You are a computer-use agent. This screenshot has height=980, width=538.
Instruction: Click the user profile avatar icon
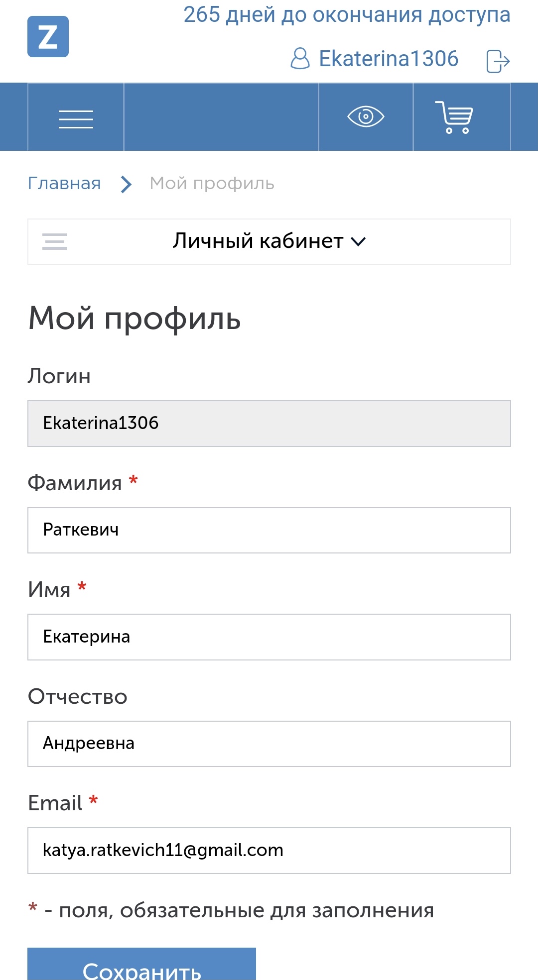(300, 59)
